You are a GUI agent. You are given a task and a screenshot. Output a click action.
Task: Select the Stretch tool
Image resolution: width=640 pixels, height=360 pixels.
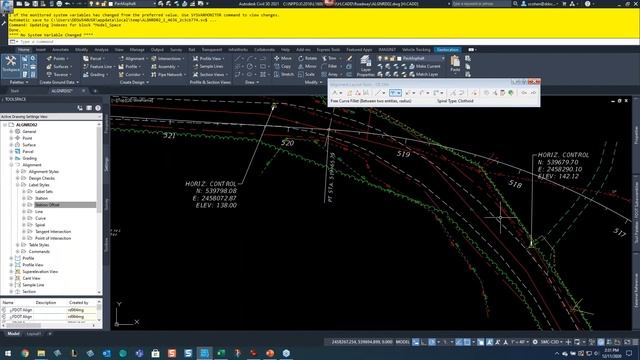point(284,74)
